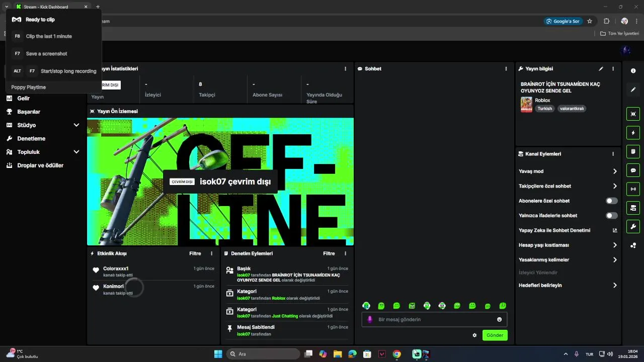The image size is (644, 362).
Task: Open the Windows Start menu
Action: (x=218, y=354)
